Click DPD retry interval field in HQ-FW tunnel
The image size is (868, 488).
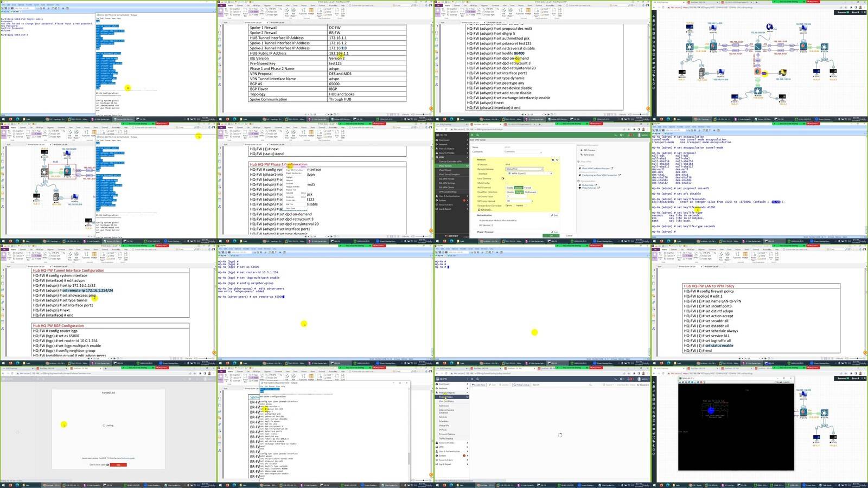519,201
